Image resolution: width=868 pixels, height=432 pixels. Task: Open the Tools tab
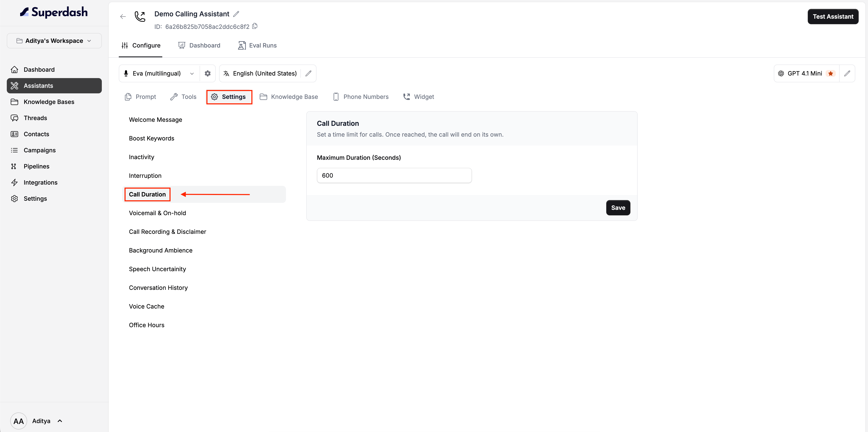(183, 97)
